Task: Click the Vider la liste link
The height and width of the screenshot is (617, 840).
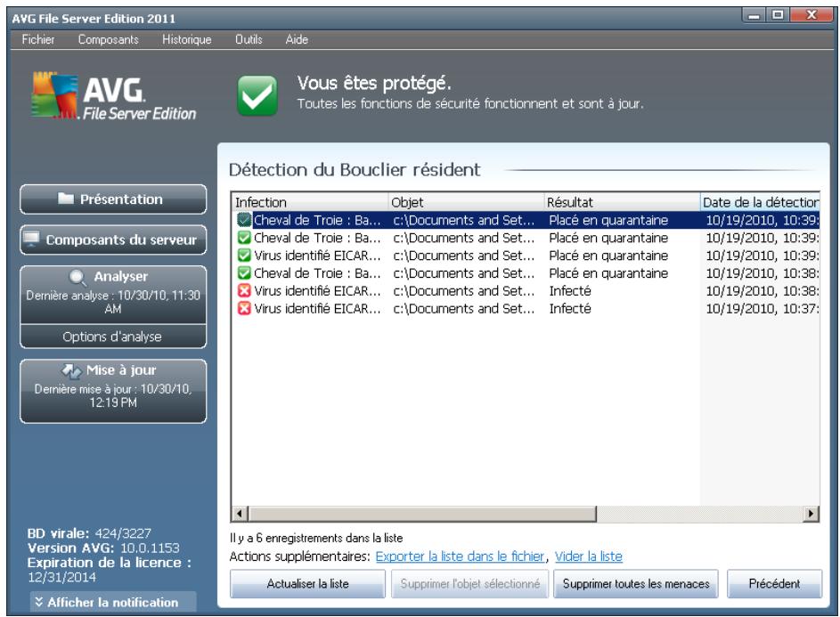Action: pos(588,556)
